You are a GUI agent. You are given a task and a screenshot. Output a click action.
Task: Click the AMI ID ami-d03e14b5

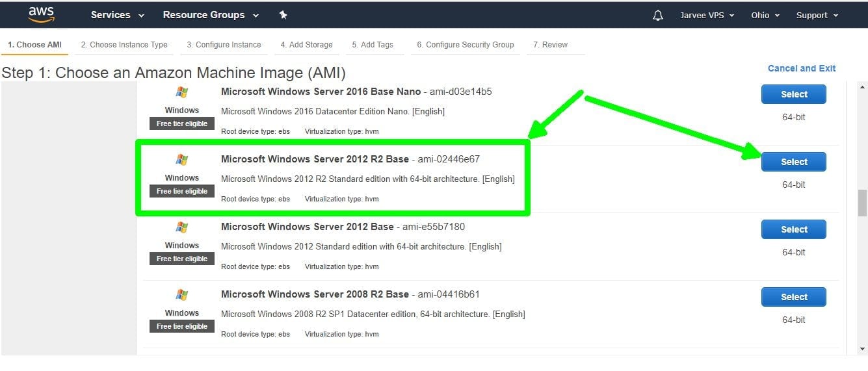[461, 92]
